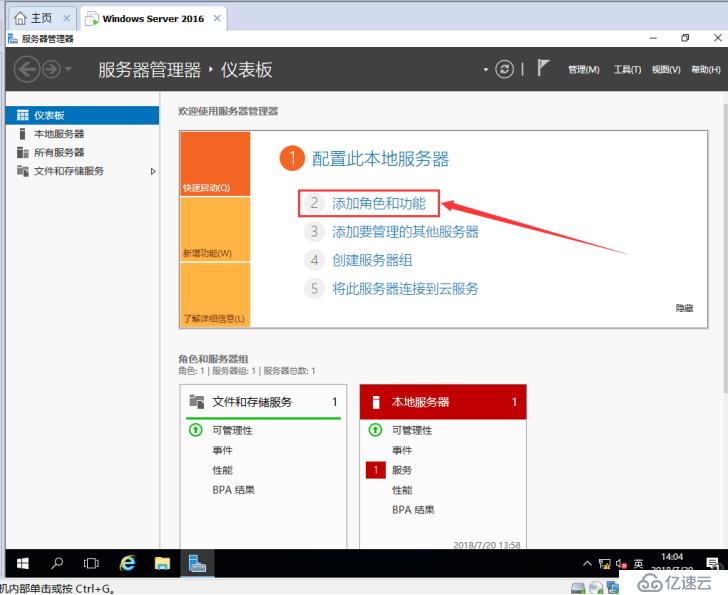Click the network tray icon

click(x=604, y=563)
